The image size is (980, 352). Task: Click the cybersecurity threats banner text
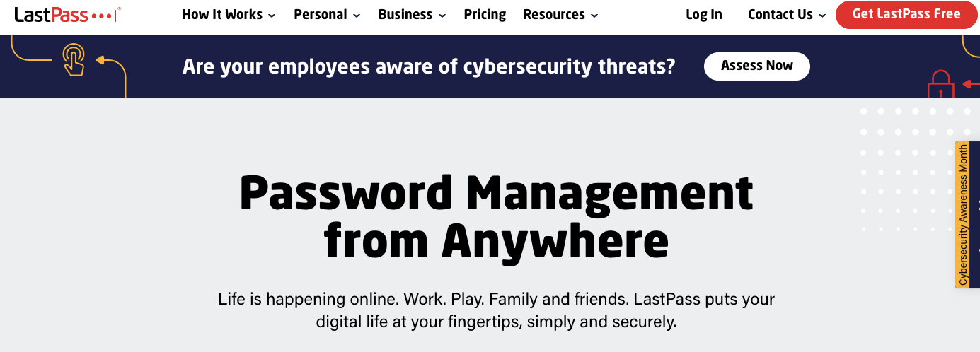pyautogui.click(x=429, y=66)
